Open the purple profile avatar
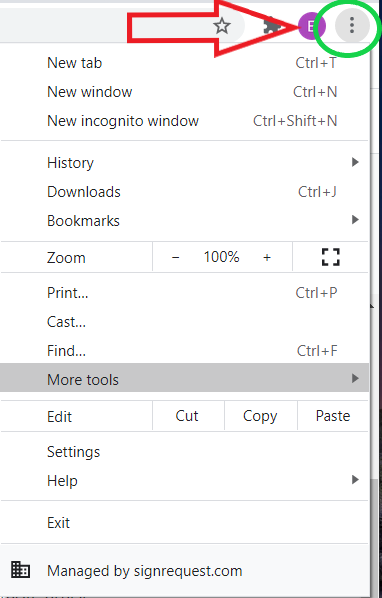Viewport: 382px width, 598px height. [x=312, y=26]
